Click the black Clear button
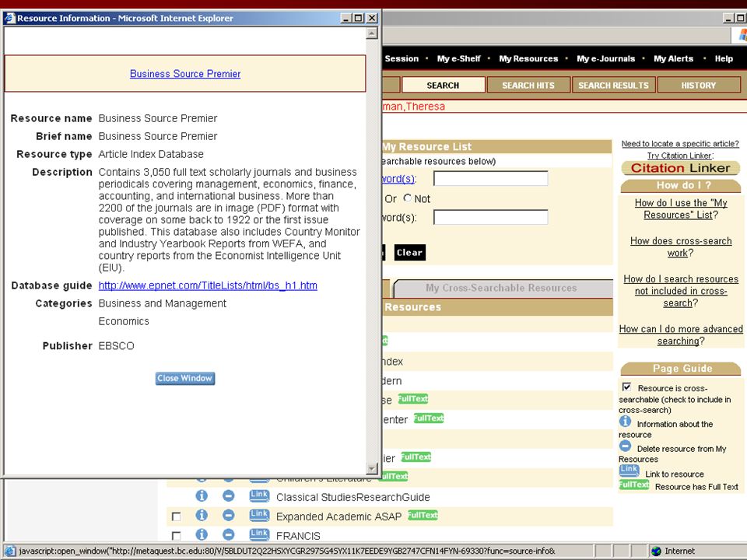The width and height of the screenshot is (747, 560). click(x=410, y=252)
